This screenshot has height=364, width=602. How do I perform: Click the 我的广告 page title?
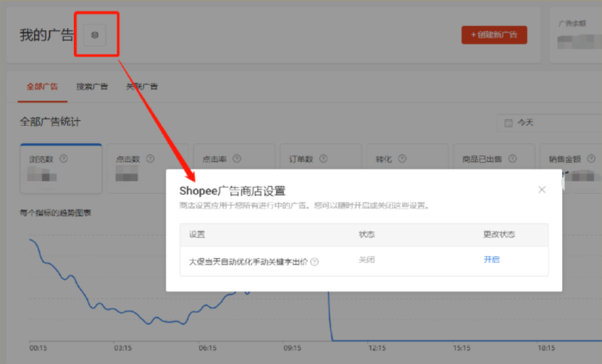46,35
